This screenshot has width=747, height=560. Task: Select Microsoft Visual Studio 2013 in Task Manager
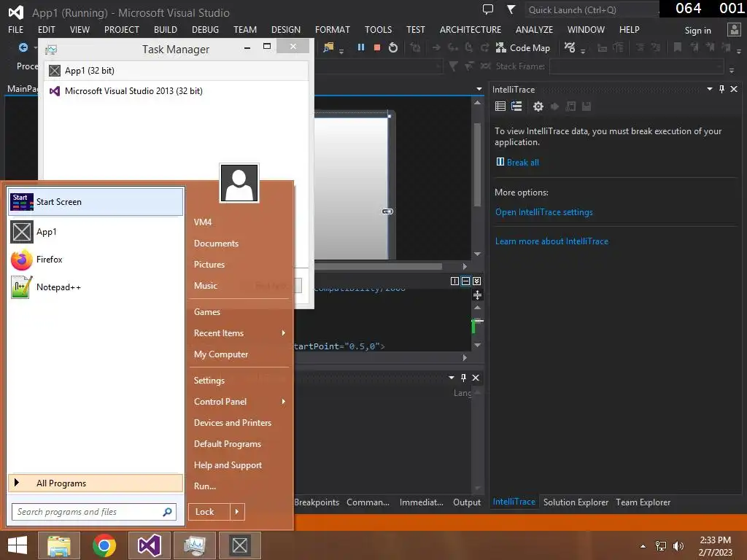[x=176, y=91]
